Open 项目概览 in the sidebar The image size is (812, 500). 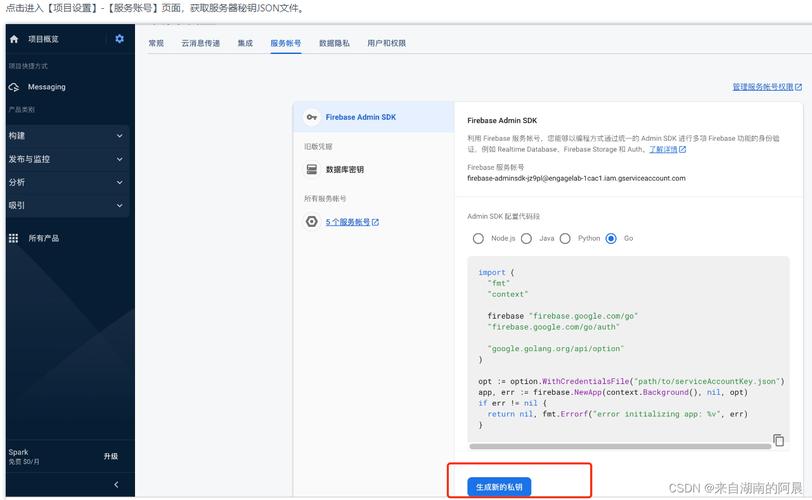point(44,39)
